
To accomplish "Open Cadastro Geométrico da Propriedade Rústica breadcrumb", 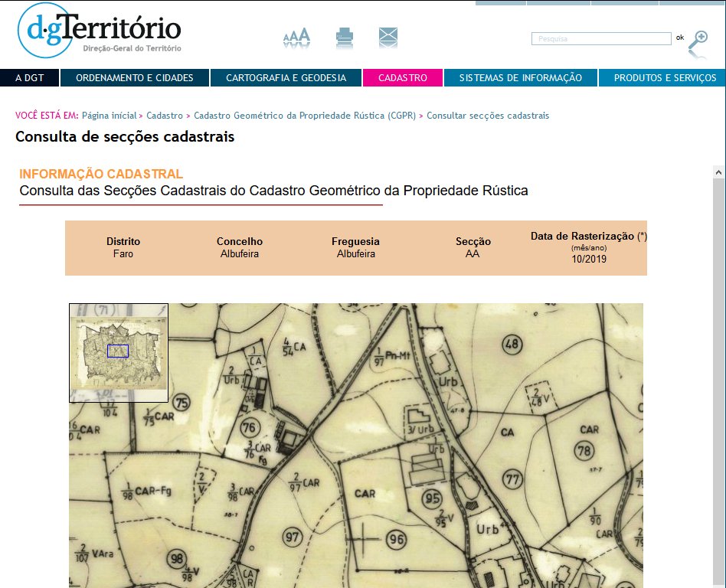I will [x=305, y=116].
